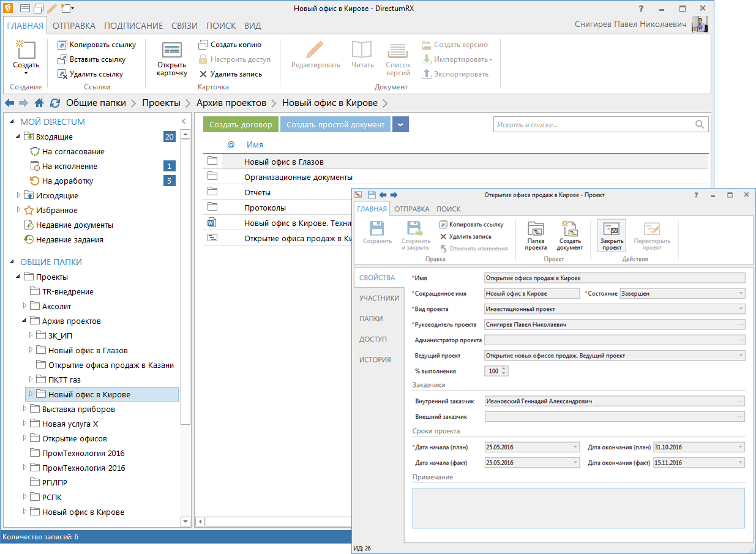This screenshot has height=554, width=756.
Task: Click the Создать договор button
Action: click(241, 125)
